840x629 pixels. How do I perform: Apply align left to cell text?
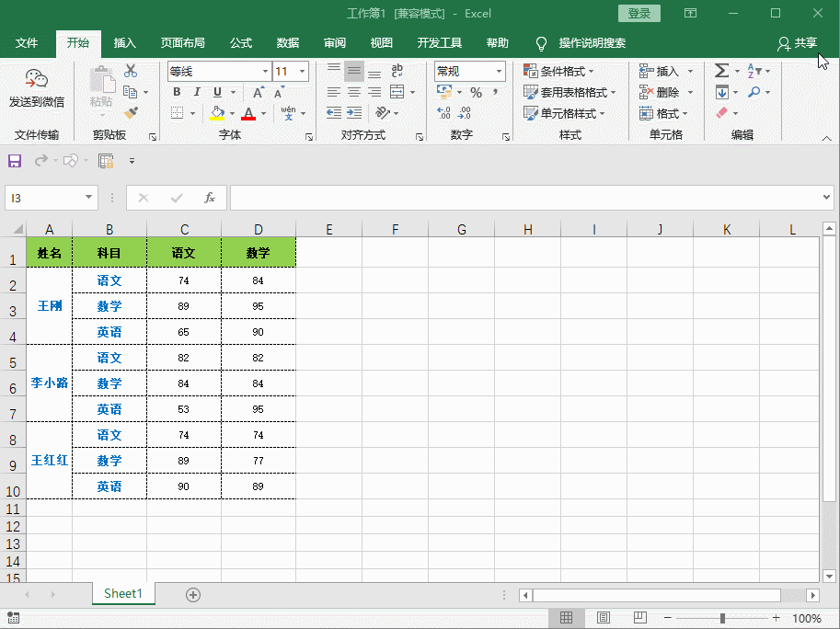click(x=334, y=92)
